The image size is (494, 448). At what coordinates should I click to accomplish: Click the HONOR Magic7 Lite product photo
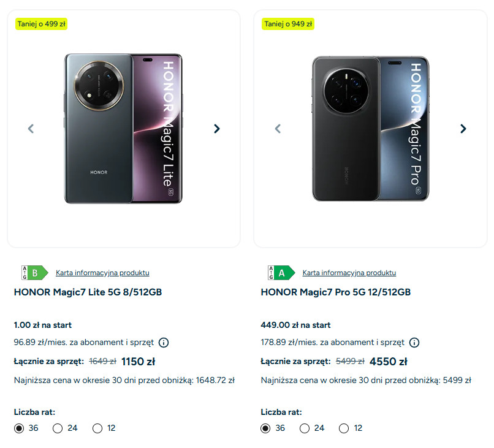pyautogui.click(x=123, y=129)
